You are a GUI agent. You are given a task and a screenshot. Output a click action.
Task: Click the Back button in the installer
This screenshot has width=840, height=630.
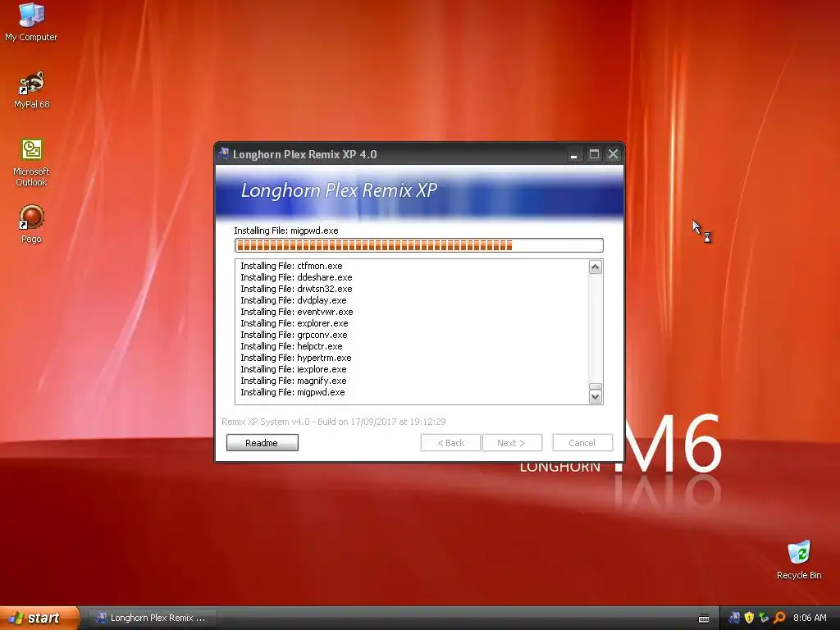(x=450, y=442)
